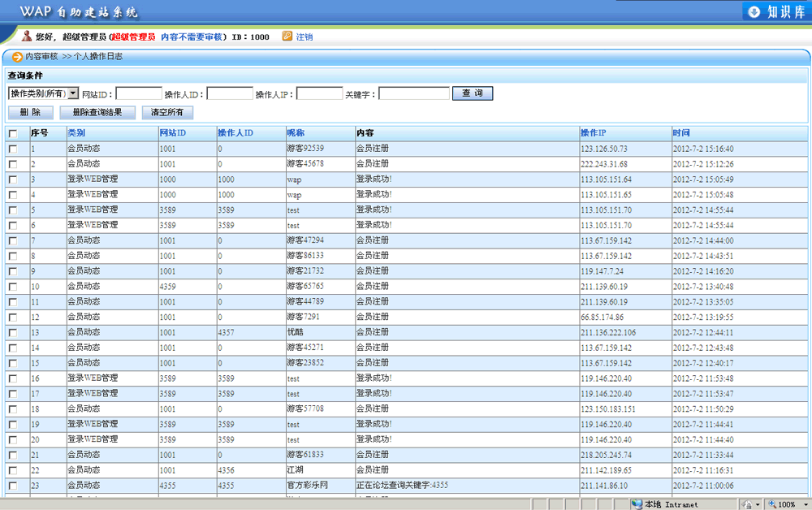Image resolution: width=812 pixels, height=510 pixels.
Task: Click IP 119.147.7.24 in row 9
Action: pos(603,271)
